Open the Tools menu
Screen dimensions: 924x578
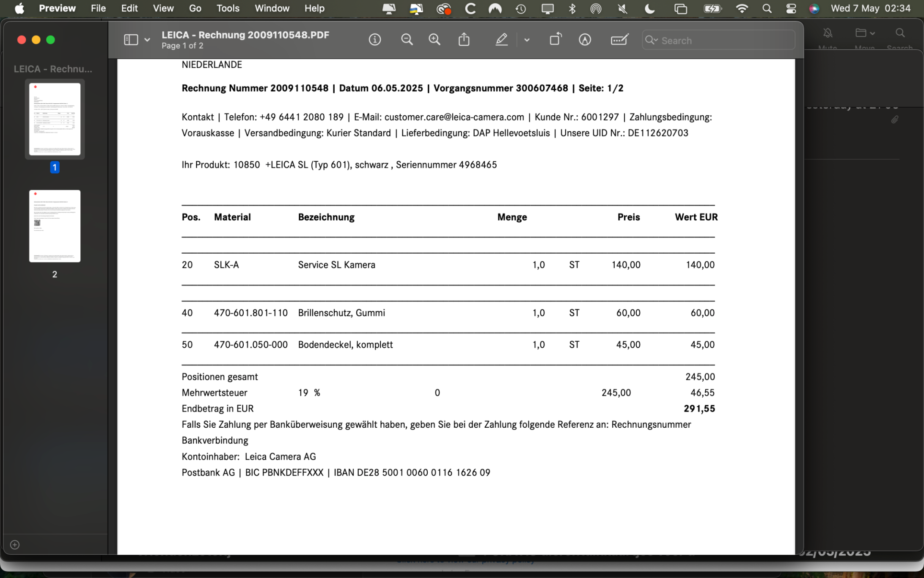(x=228, y=8)
